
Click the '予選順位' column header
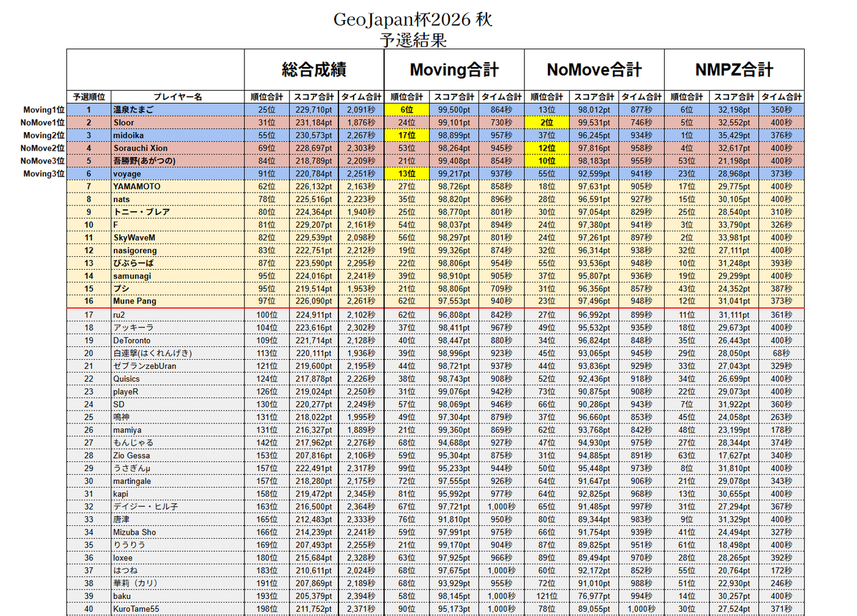tap(89, 97)
